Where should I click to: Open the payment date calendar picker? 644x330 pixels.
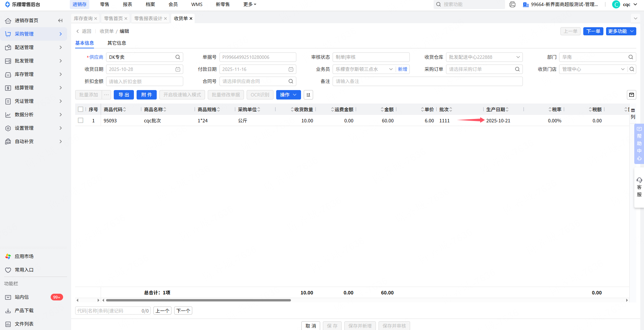coord(291,69)
